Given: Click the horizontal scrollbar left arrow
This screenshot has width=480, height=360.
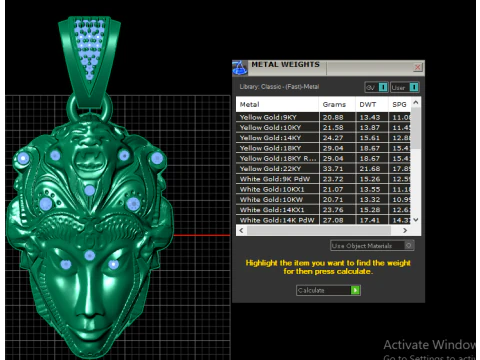Looking at the screenshot, I should point(241,230).
